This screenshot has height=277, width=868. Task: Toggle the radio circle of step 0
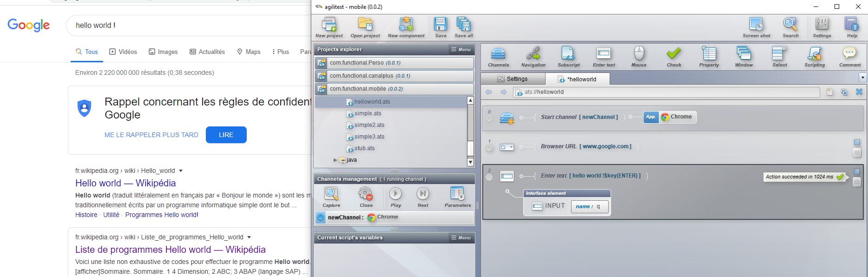click(489, 119)
